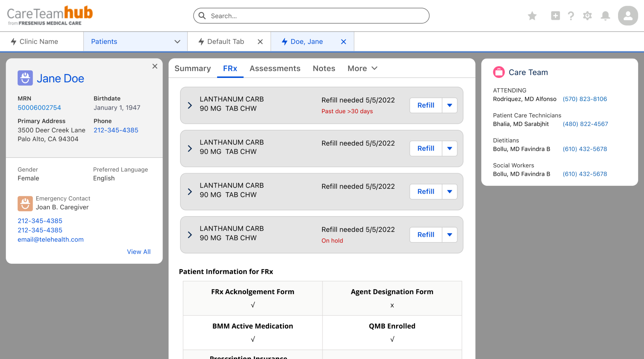Click the View All link
The height and width of the screenshot is (359, 644).
click(139, 252)
